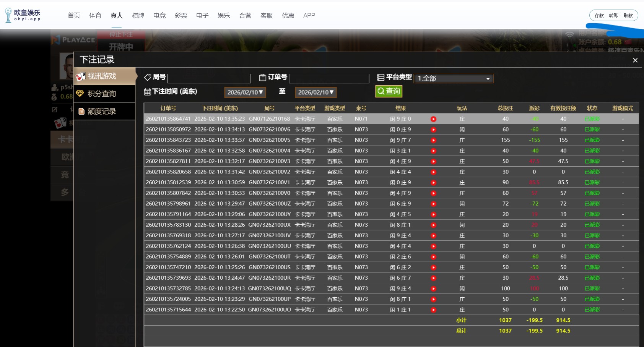This screenshot has height=347, width=644.
Task: Select the 视讯游戏 sidebar card icon
Action: [x=80, y=76]
